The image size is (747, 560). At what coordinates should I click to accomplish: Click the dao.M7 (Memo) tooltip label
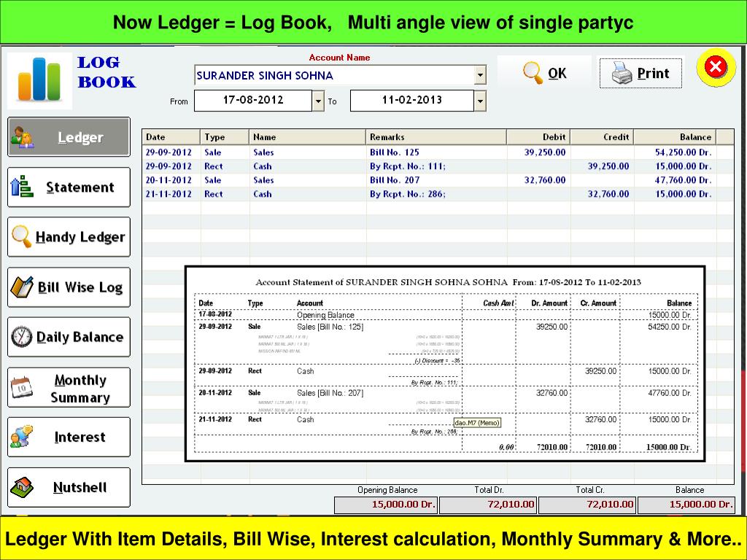click(477, 422)
